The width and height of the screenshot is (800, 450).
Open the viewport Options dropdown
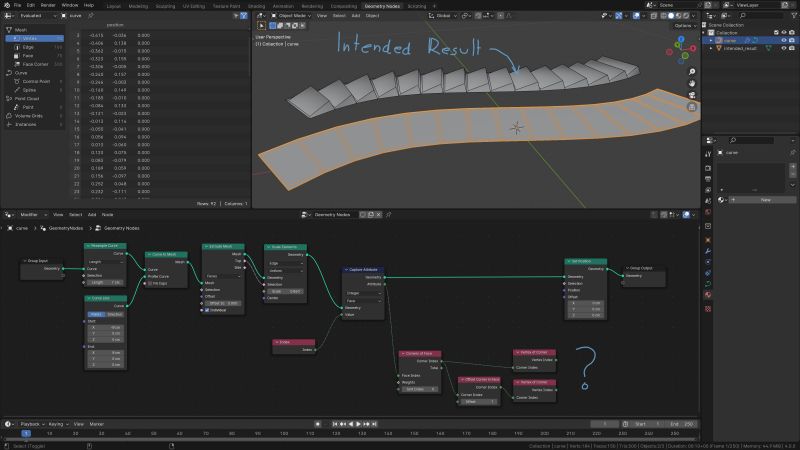[x=684, y=26]
